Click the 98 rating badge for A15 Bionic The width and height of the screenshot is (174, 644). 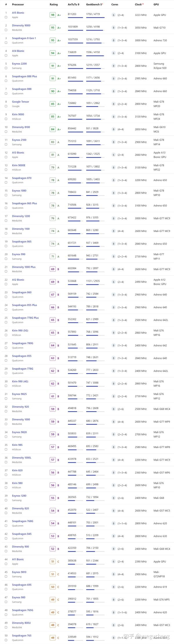click(x=52, y=15)
